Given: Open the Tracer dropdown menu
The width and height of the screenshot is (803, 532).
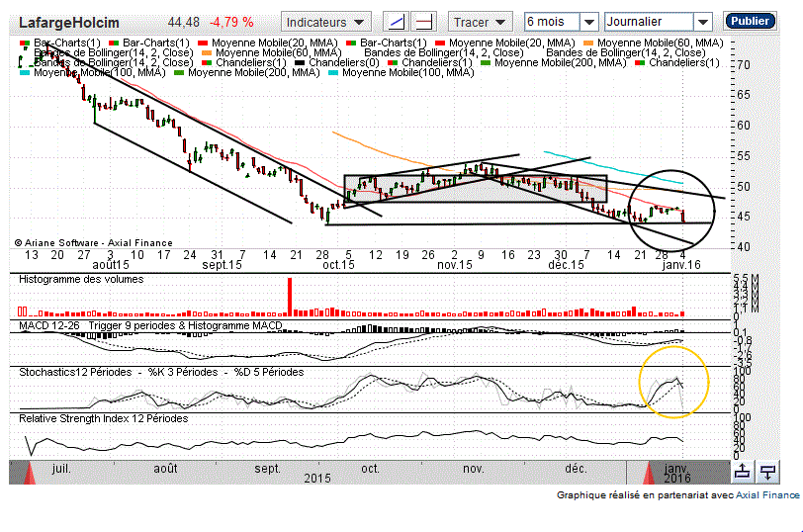Looking at the screenshot, I should click(x=480, y=22).
